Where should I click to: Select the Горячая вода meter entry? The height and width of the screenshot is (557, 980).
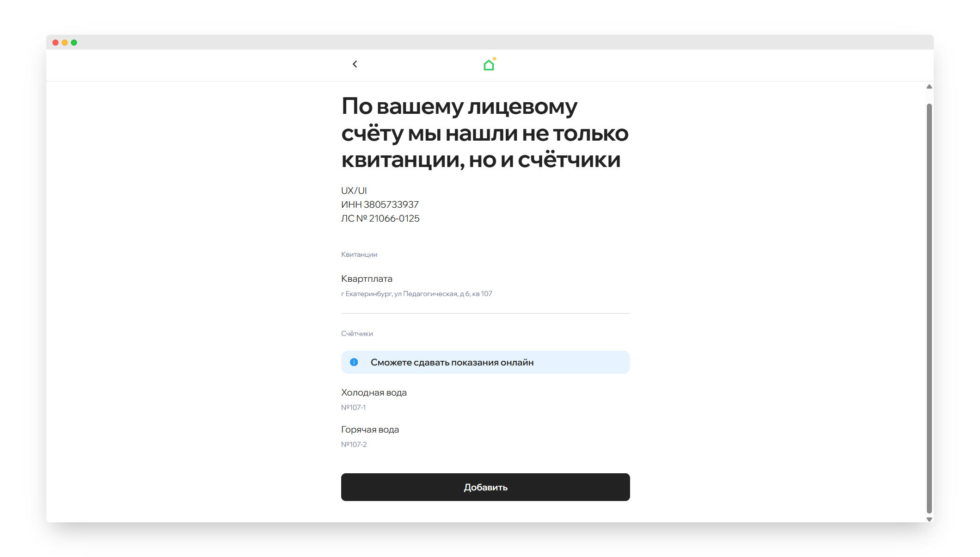point(370,429)
